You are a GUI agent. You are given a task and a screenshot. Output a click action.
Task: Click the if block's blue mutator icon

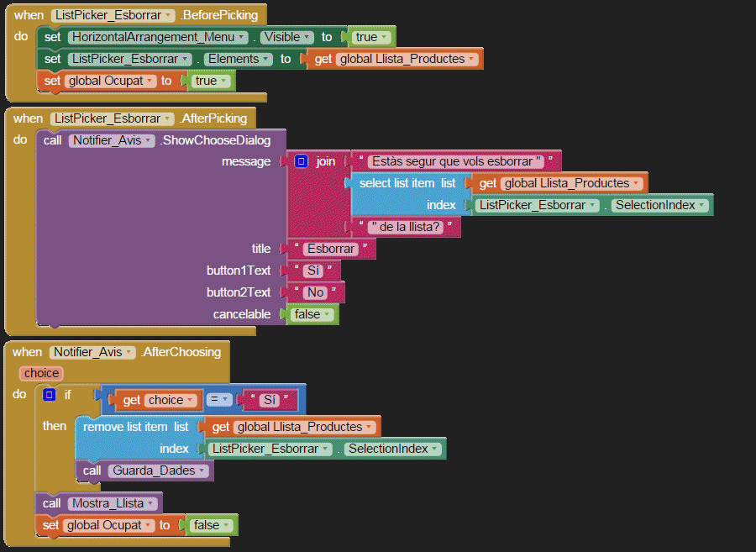coord(50,395)
